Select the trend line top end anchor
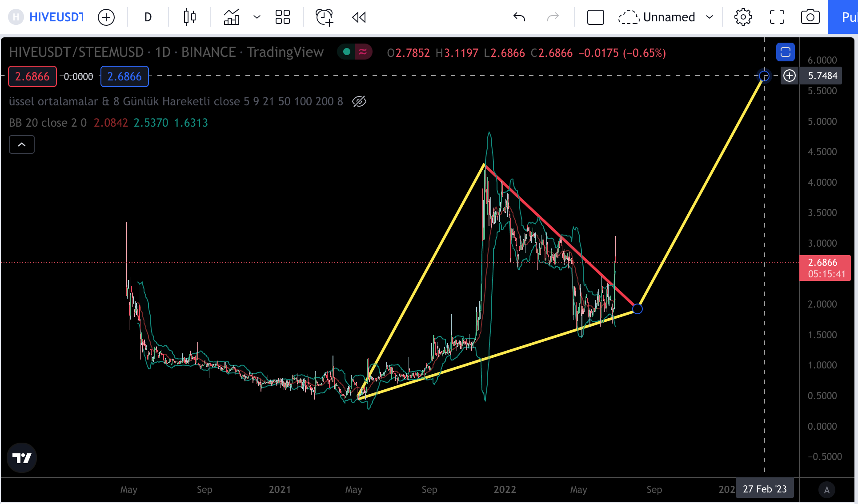Image resolution: width=858 pixels, height=504 pixels. [x=764, y=76]
